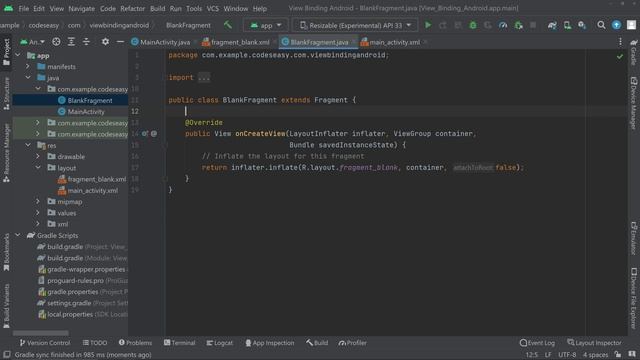Collapse the res folder
The height and width of the screenshot is (360, 640).
coord(28,145)
